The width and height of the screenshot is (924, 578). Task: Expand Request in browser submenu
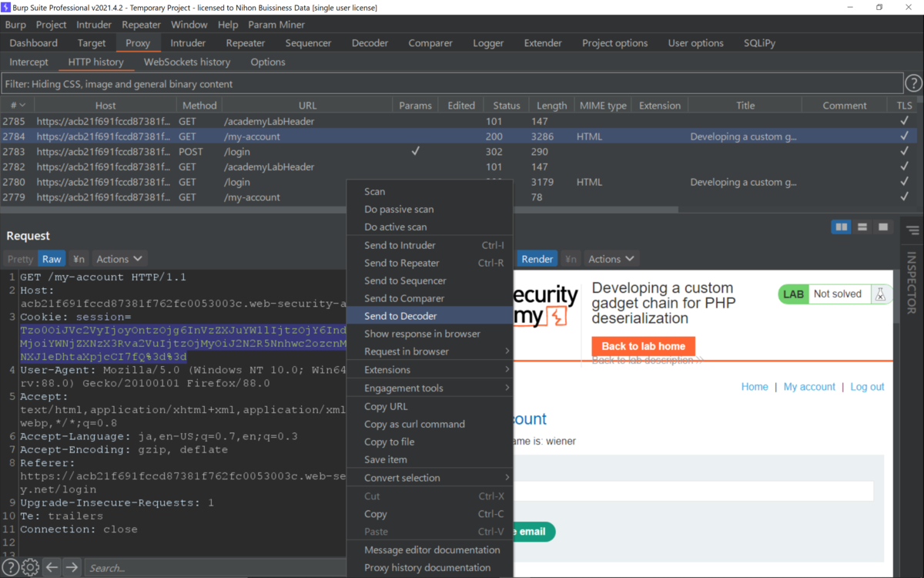click(x=430, y=351)
